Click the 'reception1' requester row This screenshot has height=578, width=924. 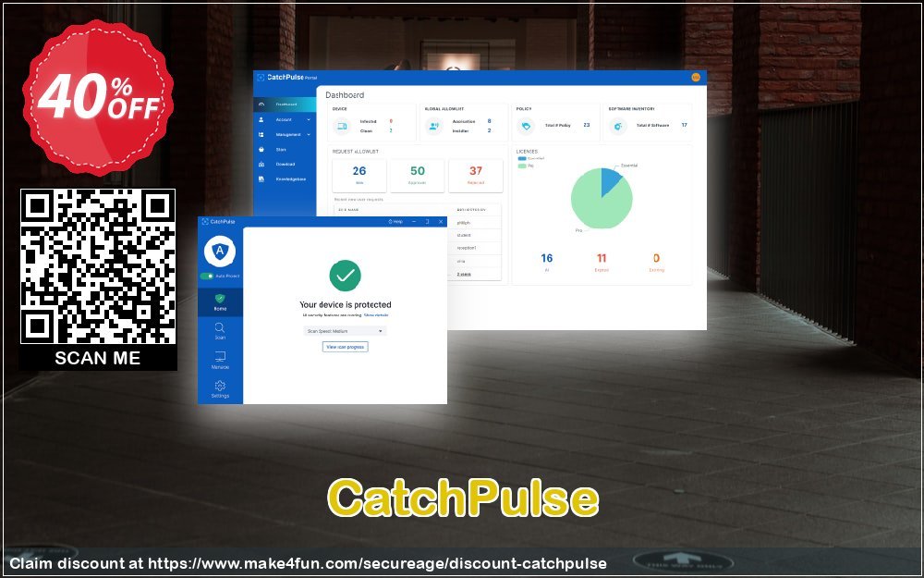point(466,248)
